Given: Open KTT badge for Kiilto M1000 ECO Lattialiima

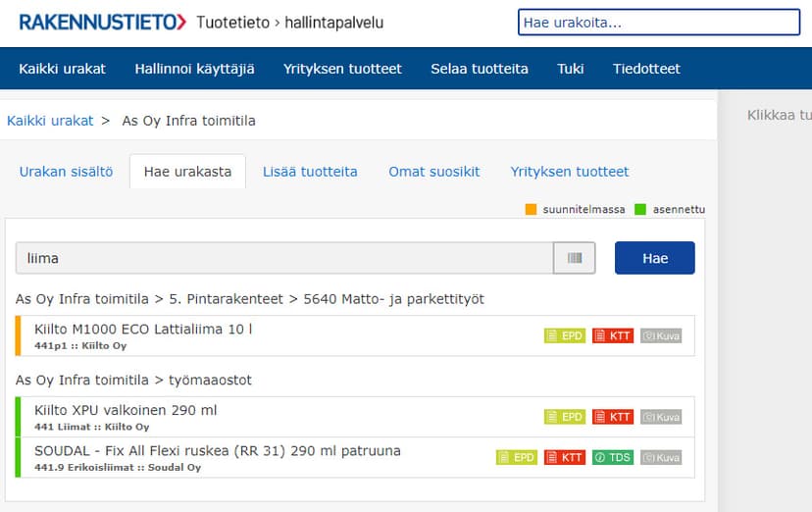Looking at the screenshot, I should click(x=613, y=336).
